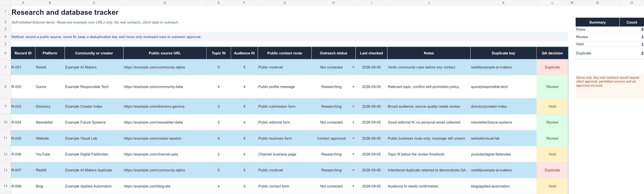Image resolution: width=644 pixels, height=194 pixels.
Task: Click the 'Topic fit' header cell
Action: click(x=218, y=53)
